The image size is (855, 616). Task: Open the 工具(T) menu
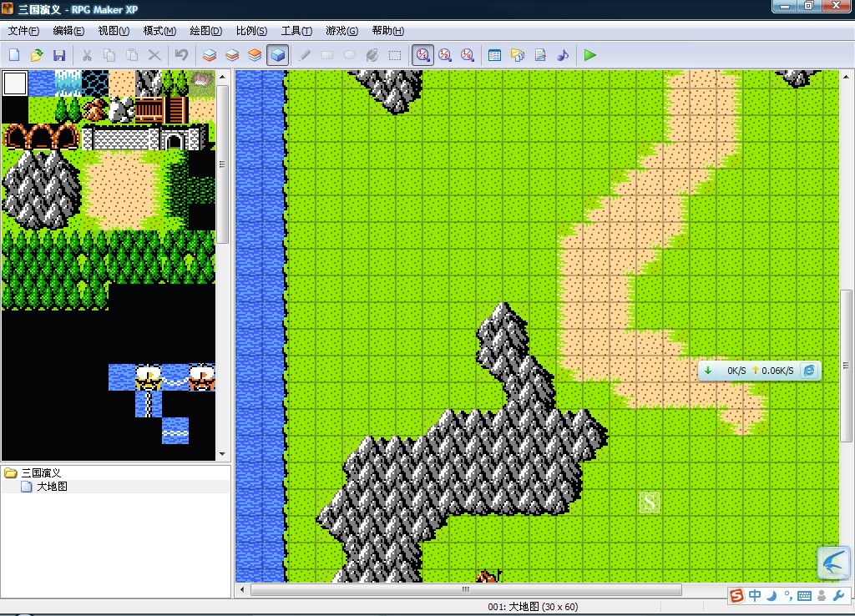click(x=296, y=31)
